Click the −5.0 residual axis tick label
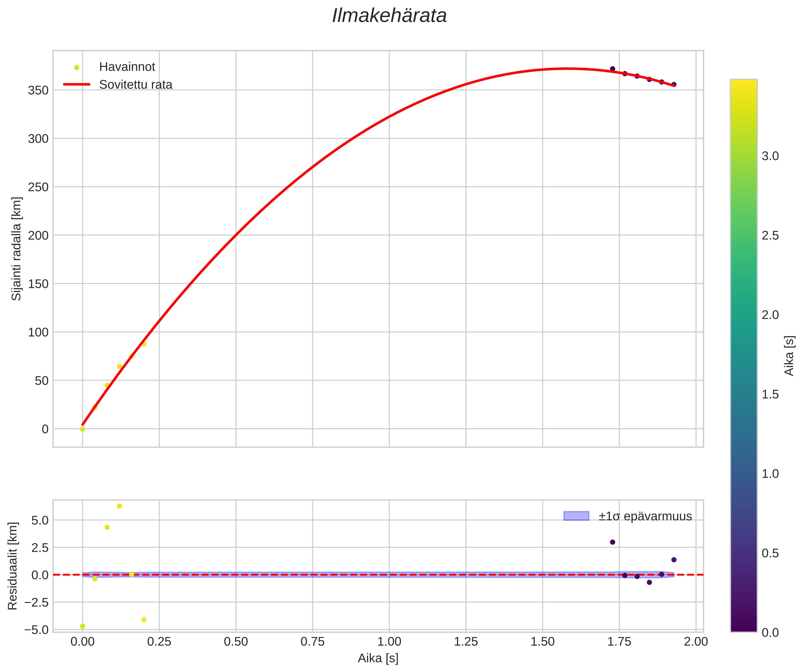803x672 pixels. (x=37, y=630)
